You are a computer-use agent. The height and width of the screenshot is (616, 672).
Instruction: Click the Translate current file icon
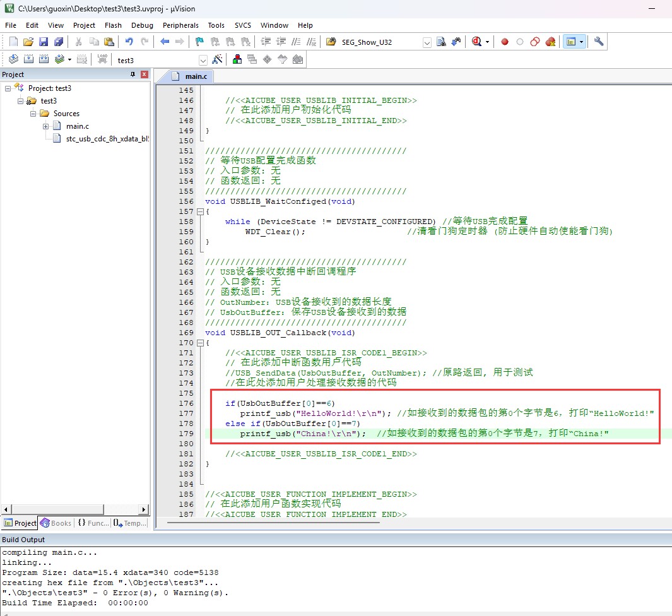(13, 59)
